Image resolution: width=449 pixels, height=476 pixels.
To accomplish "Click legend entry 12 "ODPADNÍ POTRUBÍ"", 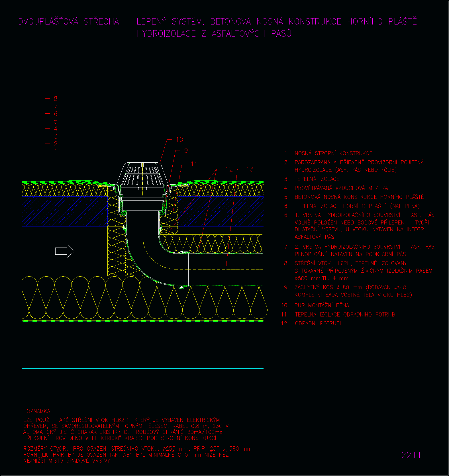I will 318,323.
